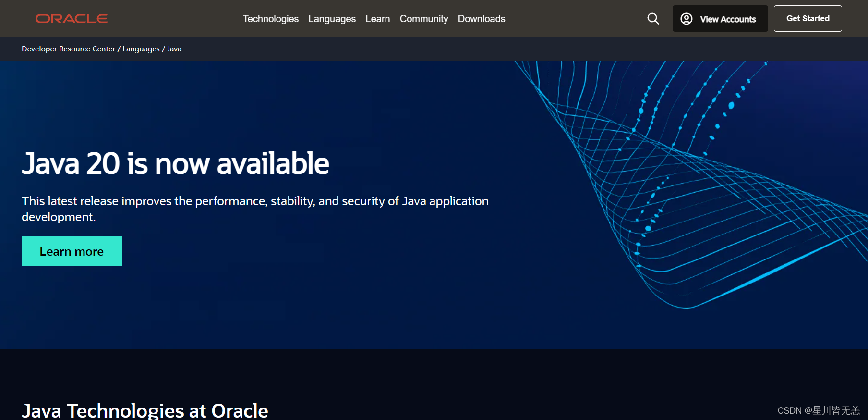The image size is (868, 420).
Task: Click the Oracle logo
Action: coord(72,19)
